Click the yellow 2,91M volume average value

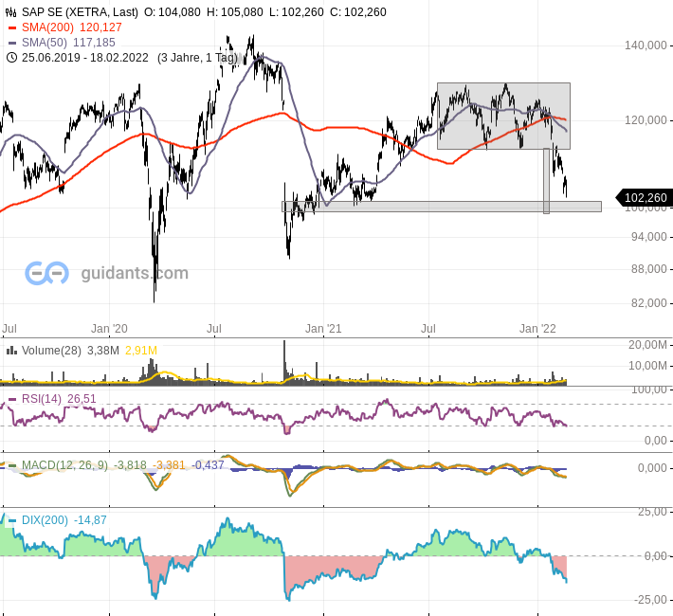click(141, 351)
